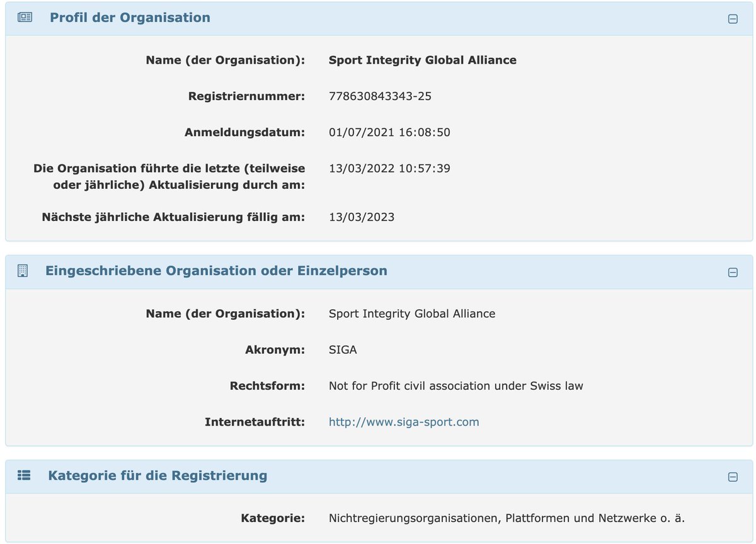Click the Akronym label

(275, 349)
